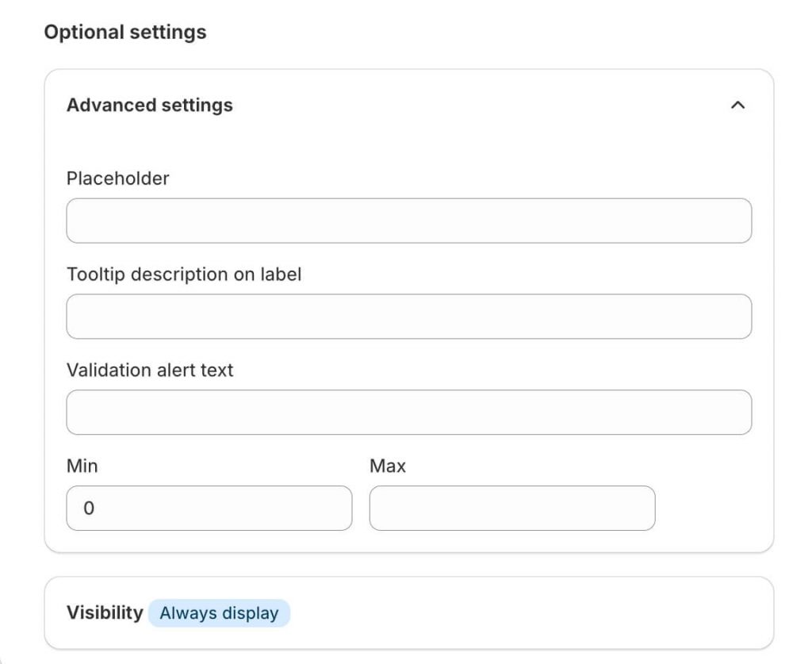Select the Validation alert text field

pos(408,413)
